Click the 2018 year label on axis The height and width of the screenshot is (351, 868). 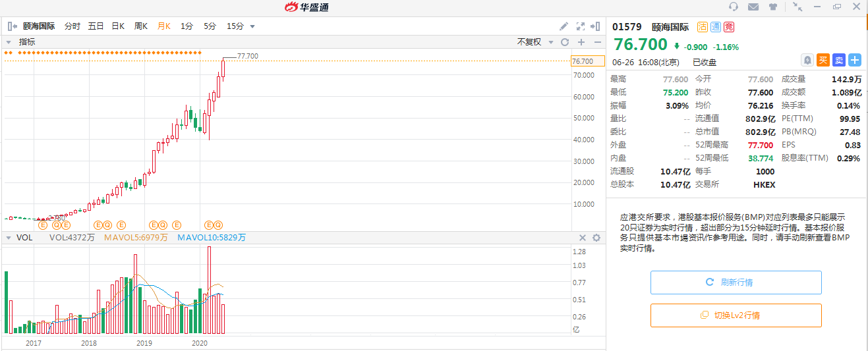point(89,343)
